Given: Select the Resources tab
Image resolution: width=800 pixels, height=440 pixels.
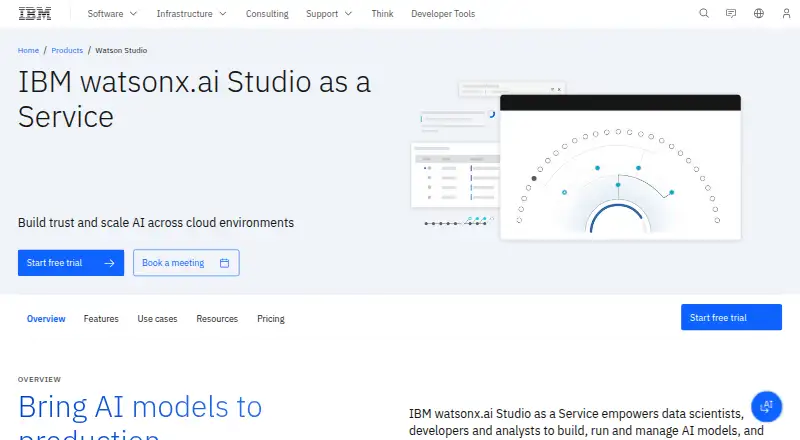Looking at the screenshot, I should click(x=217, y=319).
